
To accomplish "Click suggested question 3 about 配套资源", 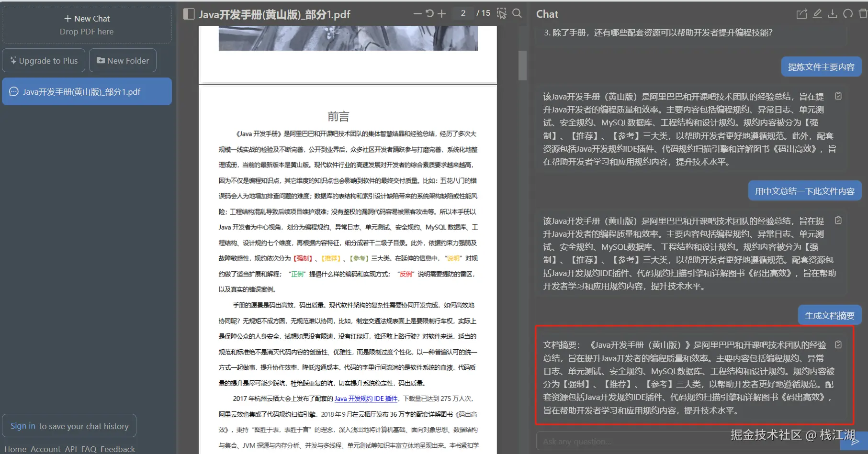I will (x=658, y=33).
